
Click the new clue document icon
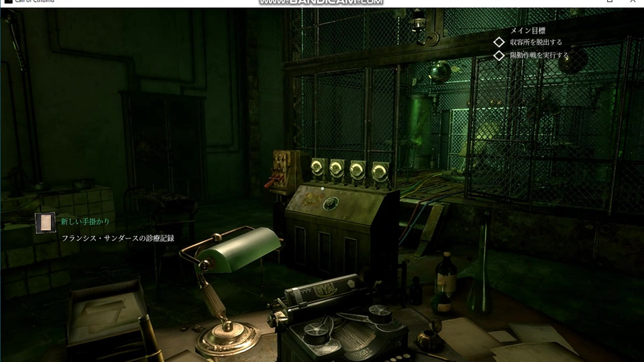[45, 223]
